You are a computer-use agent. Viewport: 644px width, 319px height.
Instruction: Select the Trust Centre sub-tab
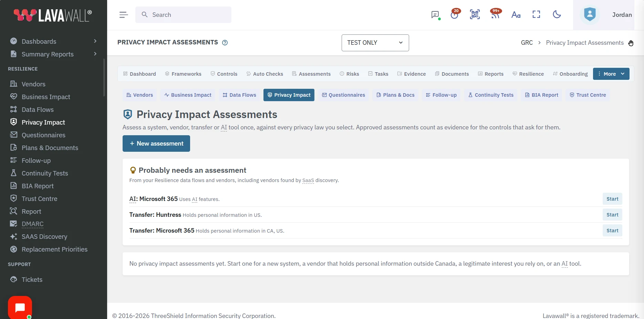pos(588,95)
